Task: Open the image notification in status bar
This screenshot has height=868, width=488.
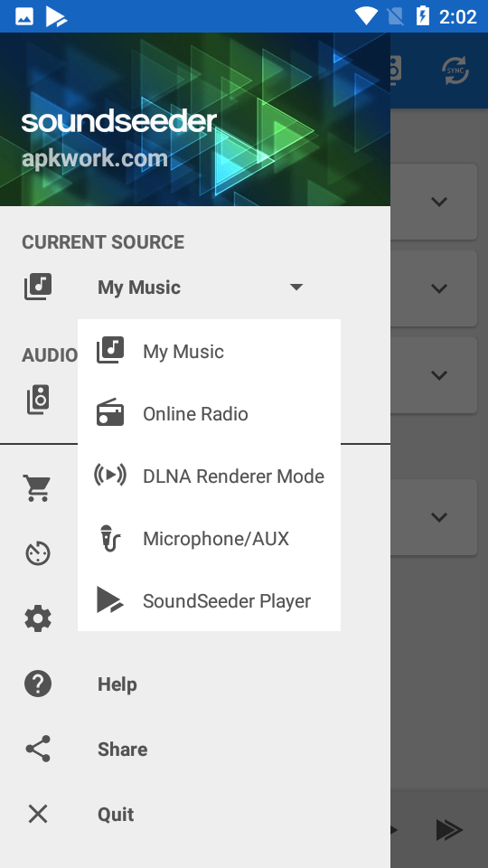Action: point(24,16)
